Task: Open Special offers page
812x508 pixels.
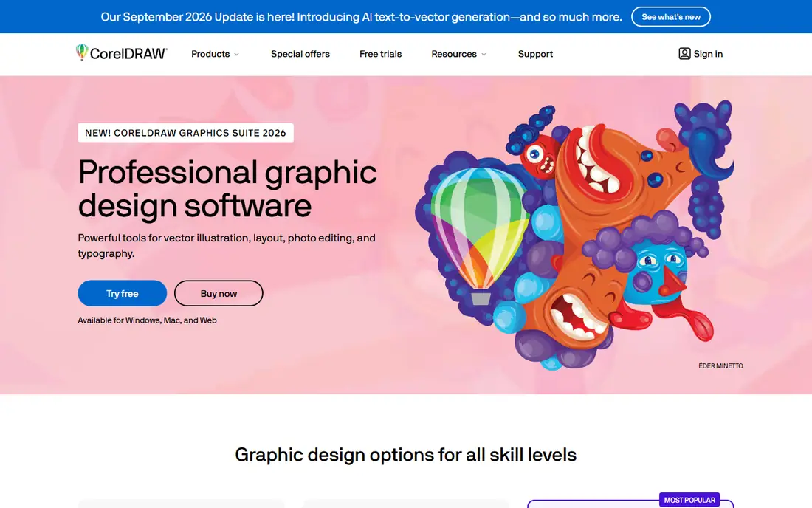Action: [x=300, y=54]
